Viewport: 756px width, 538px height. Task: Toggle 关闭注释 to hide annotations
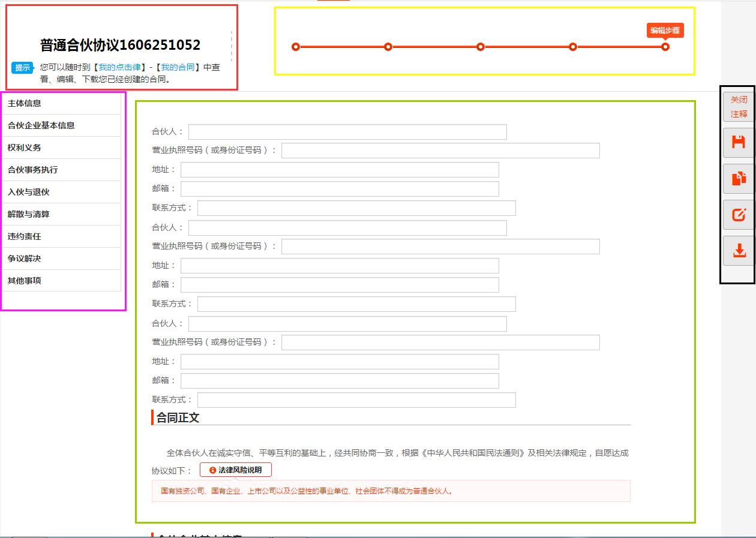(x=738, y=107)
